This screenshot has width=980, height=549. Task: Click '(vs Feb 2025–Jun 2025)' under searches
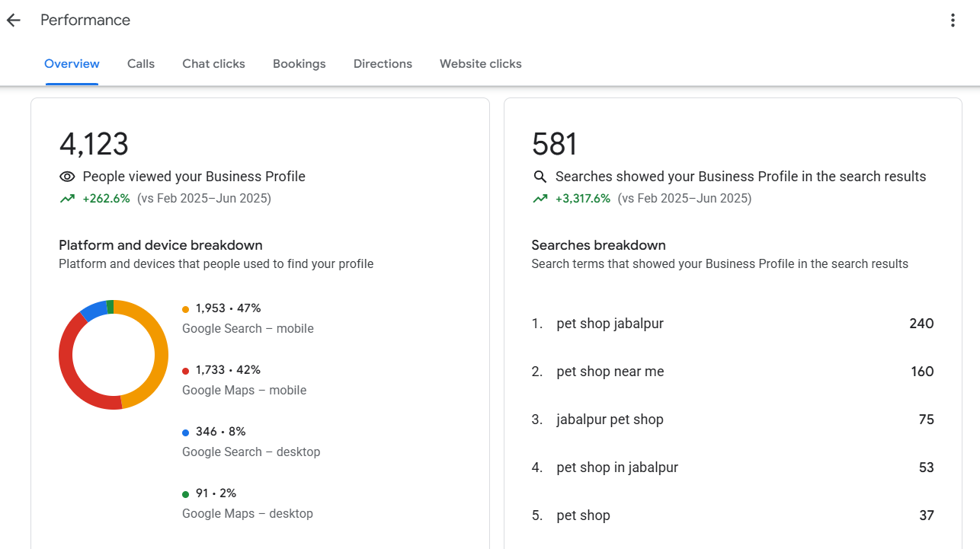click(684, 199)
